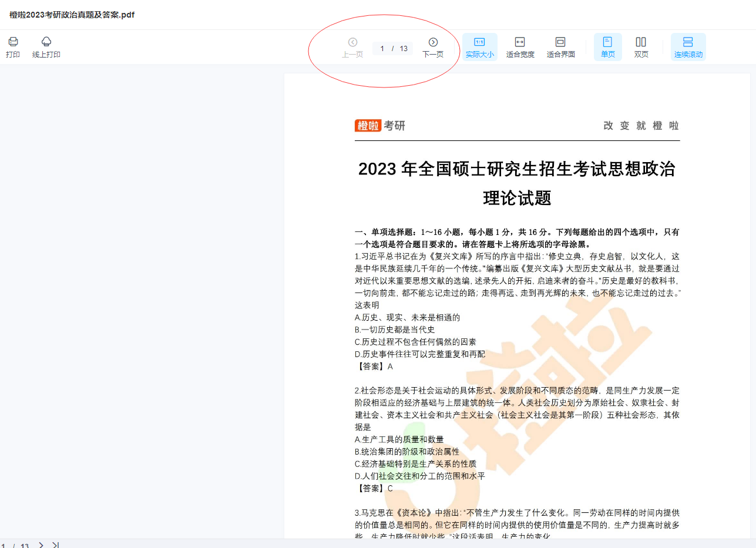Click page number field in top toolbar
Screen dimensions: 756x548
[382, 49]
